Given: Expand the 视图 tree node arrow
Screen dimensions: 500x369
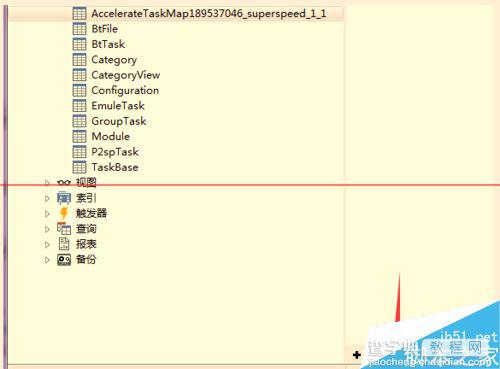Looking at the screenshot, I should (47, 183).
